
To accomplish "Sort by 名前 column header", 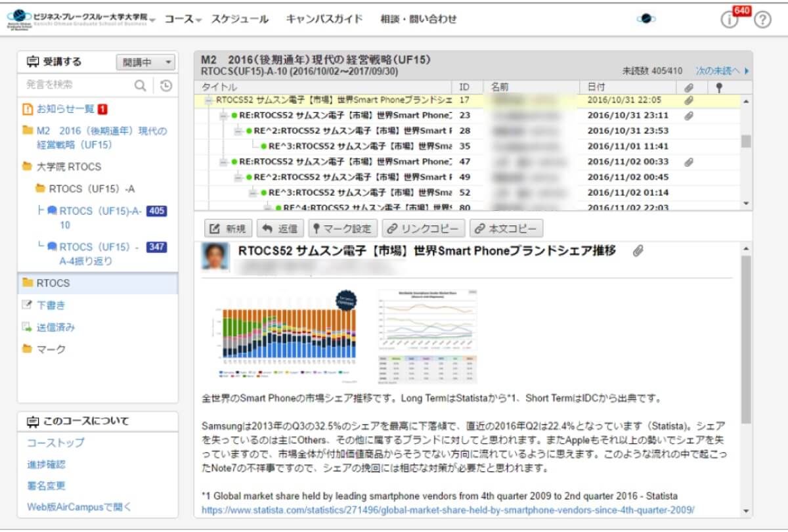I will (532, 87).
